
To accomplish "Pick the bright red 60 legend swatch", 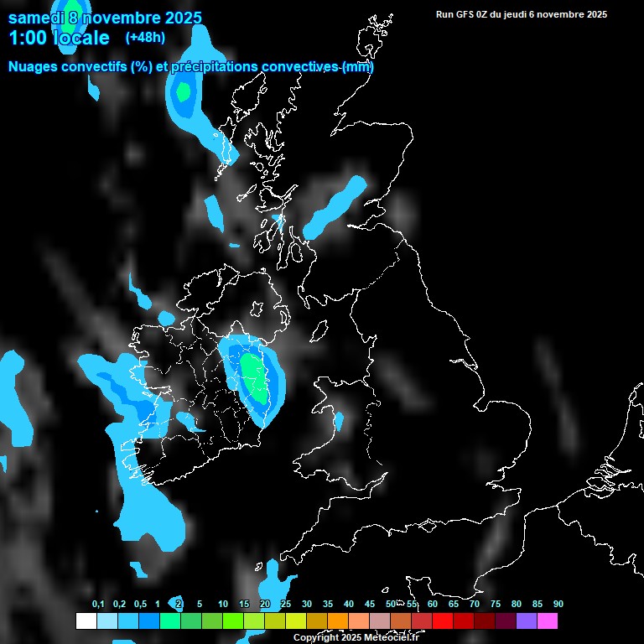I will pos(442,621).
